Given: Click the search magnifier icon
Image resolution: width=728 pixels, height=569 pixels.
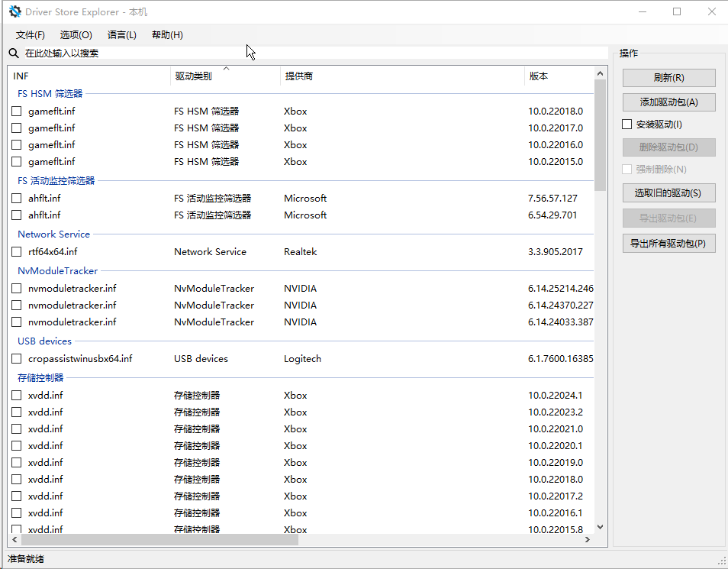Looking at the screenshot, I should 14,53.
